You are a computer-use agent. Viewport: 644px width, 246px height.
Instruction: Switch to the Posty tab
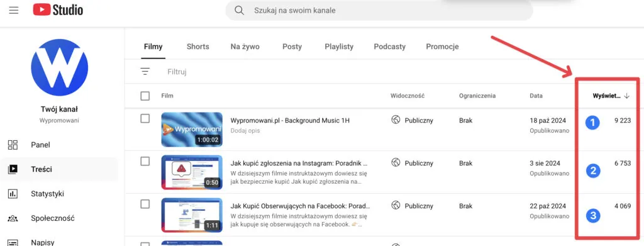[292, 47]
